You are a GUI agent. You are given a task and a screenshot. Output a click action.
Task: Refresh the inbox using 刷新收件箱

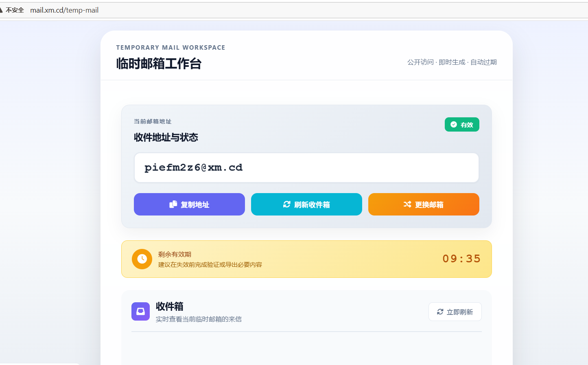coord(306,204)
